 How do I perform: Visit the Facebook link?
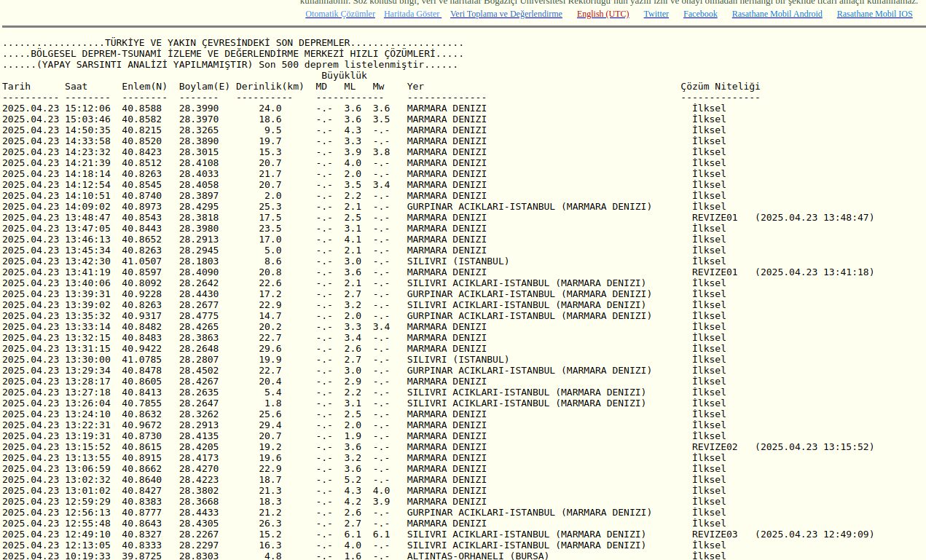tap(699, 14)
